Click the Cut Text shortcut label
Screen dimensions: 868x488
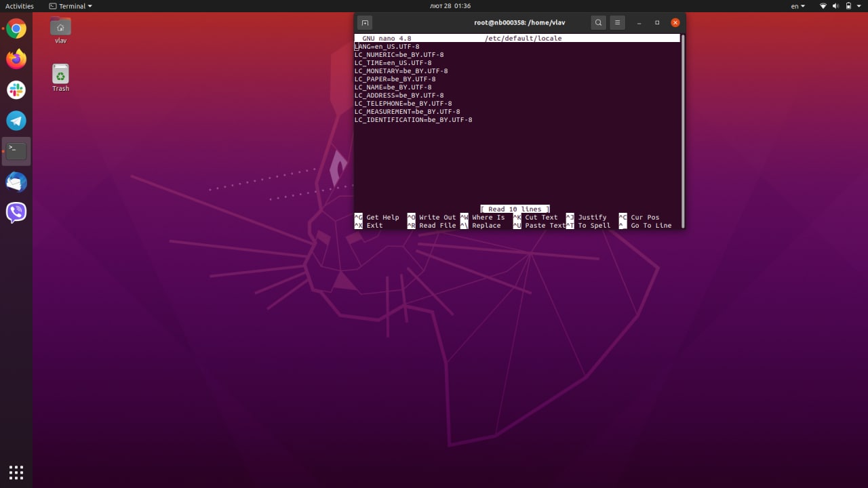click(541, 218)
